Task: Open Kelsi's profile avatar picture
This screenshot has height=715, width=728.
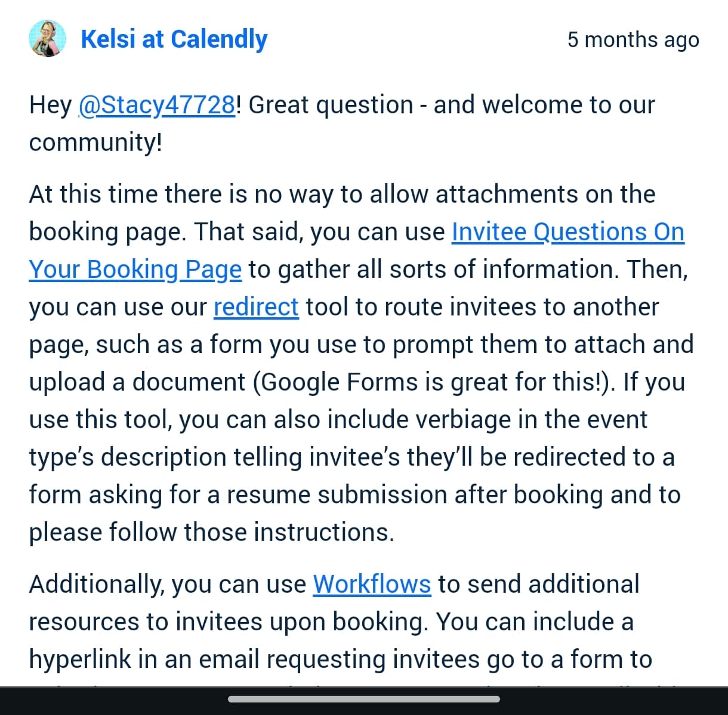Action: pyautogui.click(x=47, y=39)
